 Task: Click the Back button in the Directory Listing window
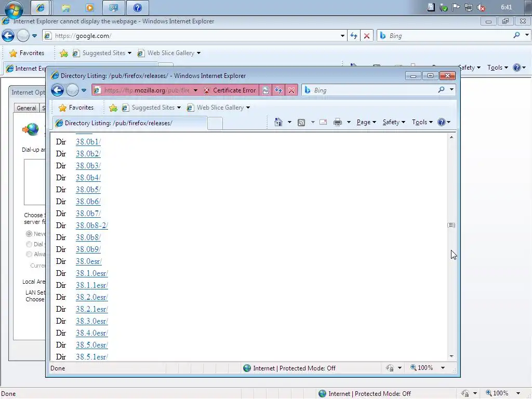point(57,90)
